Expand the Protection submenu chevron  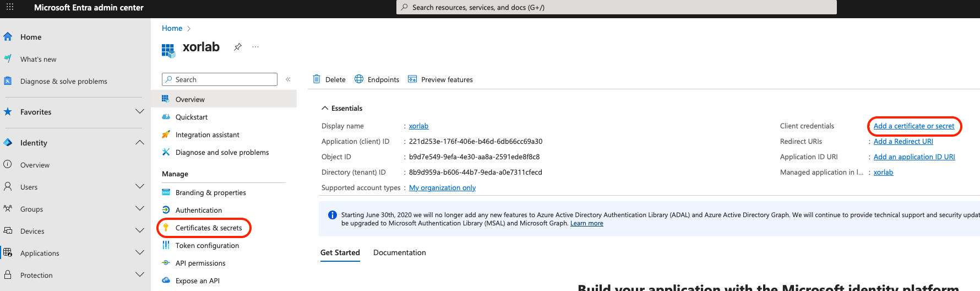click(140, 274)
